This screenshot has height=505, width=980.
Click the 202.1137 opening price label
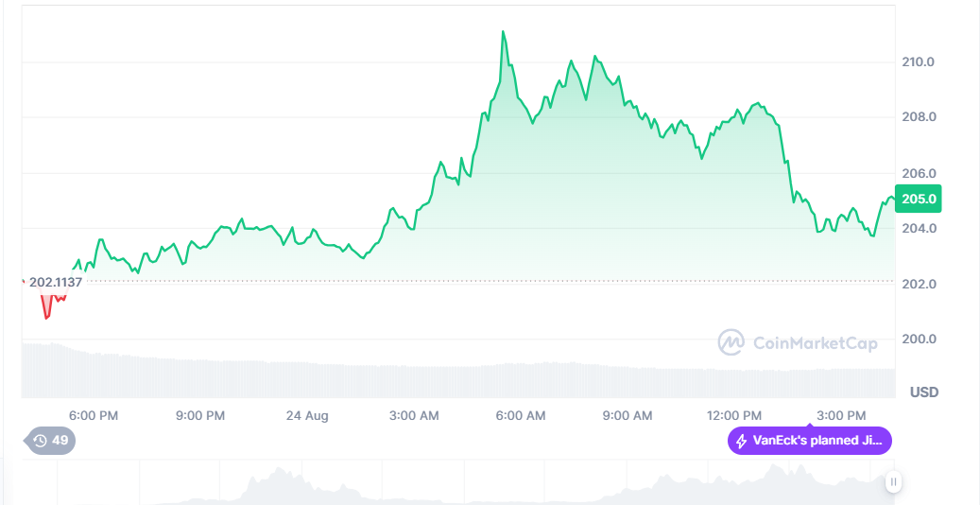pyautogui.click(x=55, y=282)
